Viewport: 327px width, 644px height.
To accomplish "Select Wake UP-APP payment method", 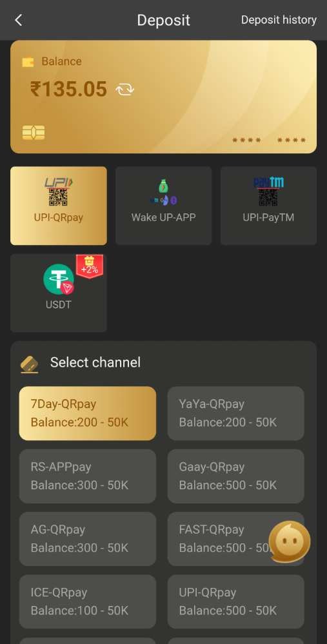I will [x=164, y=206].
